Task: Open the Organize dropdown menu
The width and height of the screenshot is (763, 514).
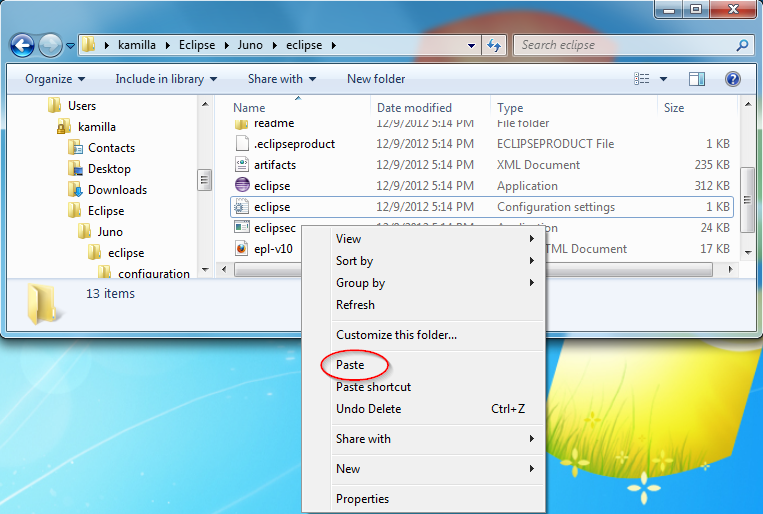Action: 55,79
